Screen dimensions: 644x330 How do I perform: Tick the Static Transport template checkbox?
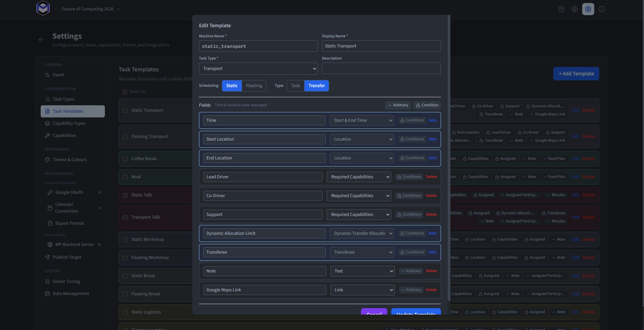tap(125, 110)
